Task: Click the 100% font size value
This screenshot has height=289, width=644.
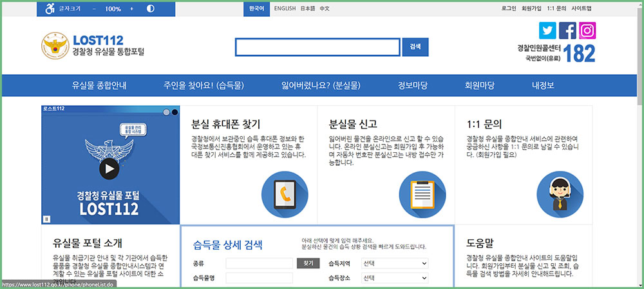Action: (x=113, y=8)
